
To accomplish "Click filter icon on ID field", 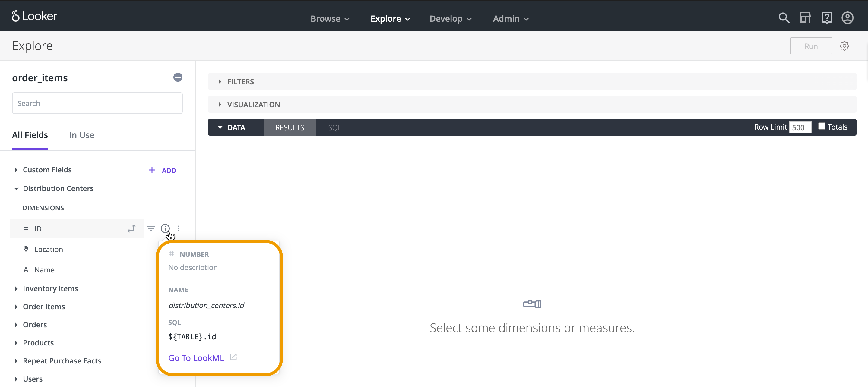I will coord(150,229).
